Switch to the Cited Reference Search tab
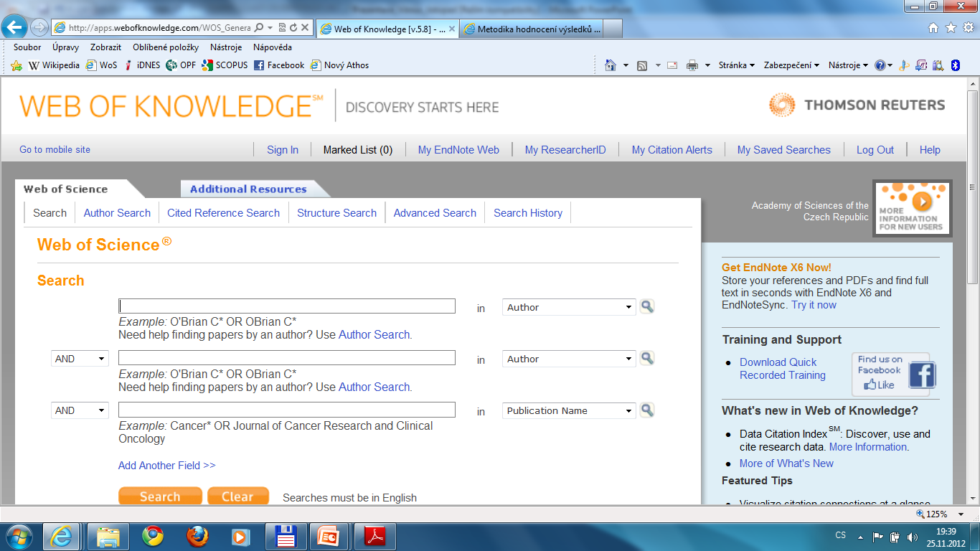980x551 pixels. point(223,213)
